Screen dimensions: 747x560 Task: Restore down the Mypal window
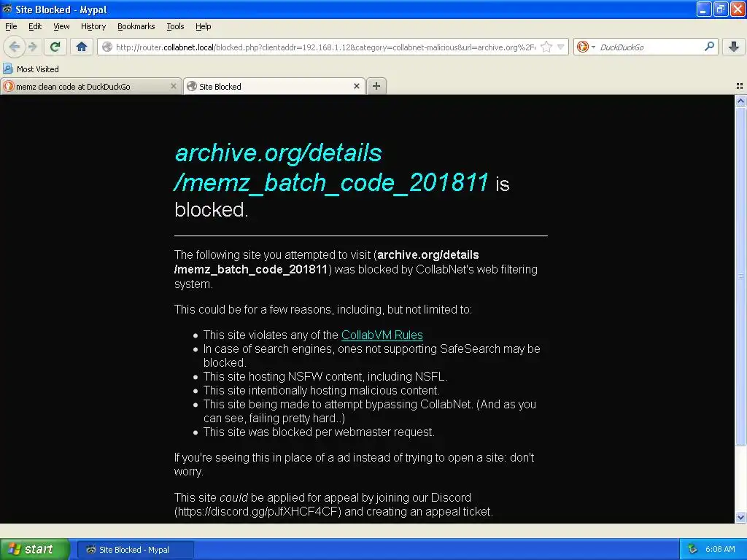click(x=720, y=9)
